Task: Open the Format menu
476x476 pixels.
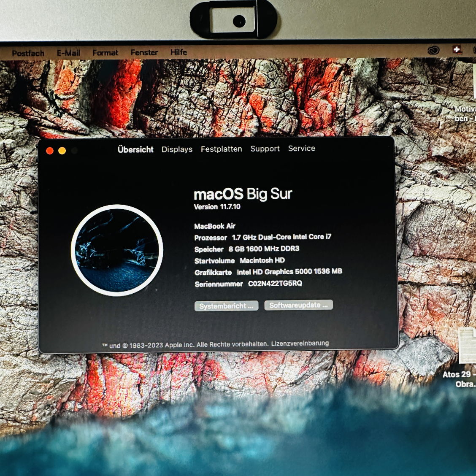Action: pos(105,52)
